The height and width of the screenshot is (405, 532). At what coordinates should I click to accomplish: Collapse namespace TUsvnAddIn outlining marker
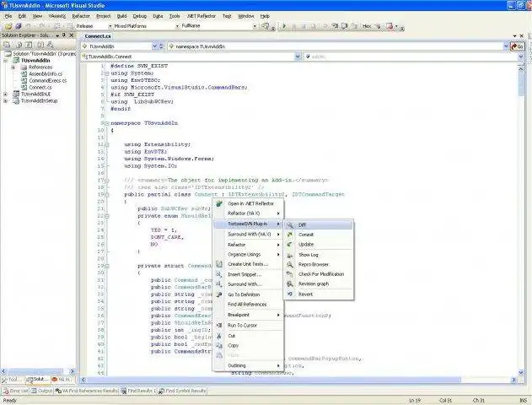107,123
